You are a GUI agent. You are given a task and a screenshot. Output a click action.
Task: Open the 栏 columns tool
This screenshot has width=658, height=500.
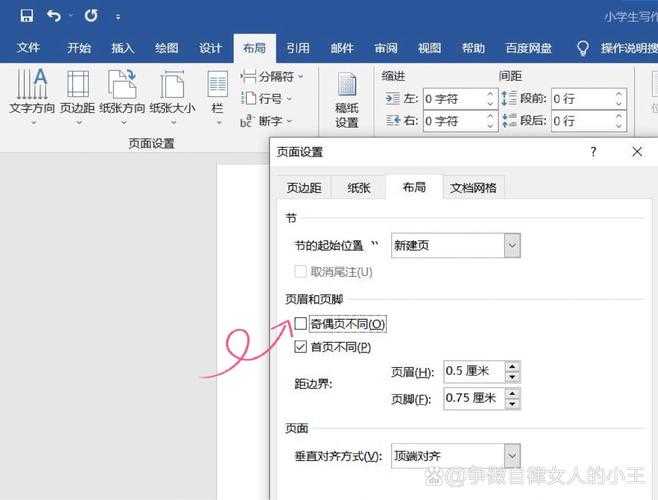click(x=218, y=97)
